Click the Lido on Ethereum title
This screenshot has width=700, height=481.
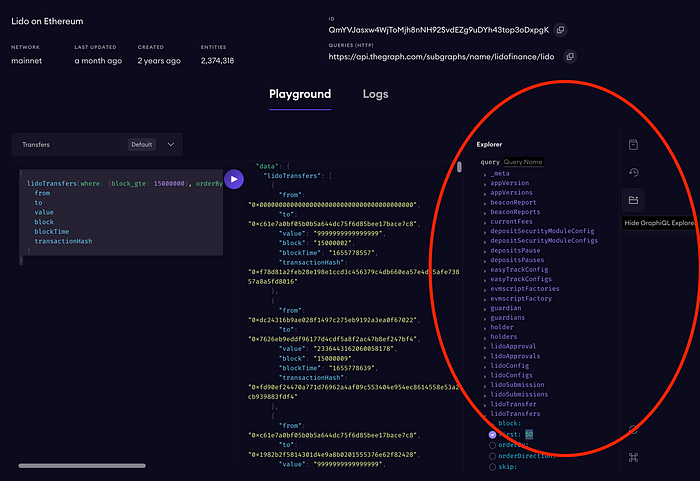tap(47, 21)
